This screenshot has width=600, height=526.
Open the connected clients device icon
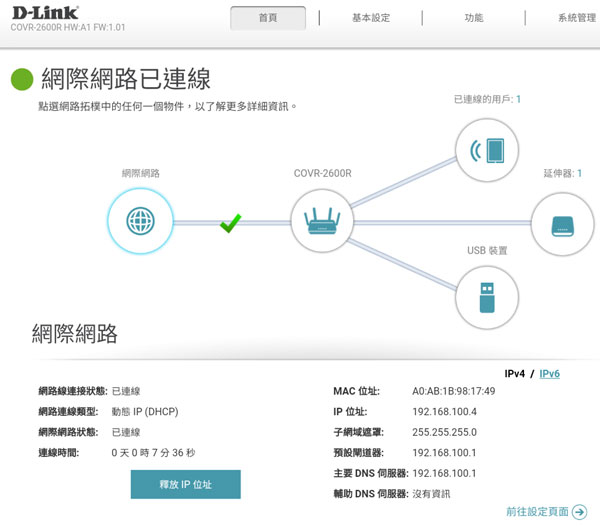click(487, 151)
